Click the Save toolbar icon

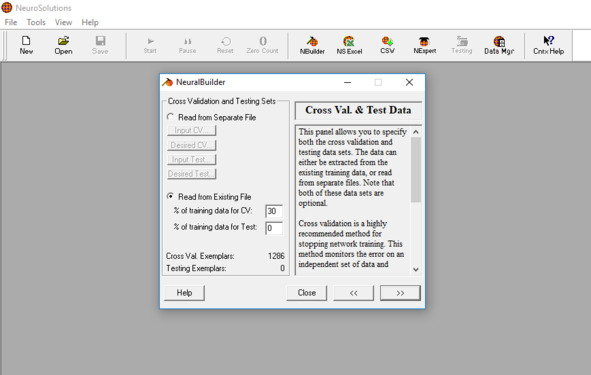click(100, 45)
